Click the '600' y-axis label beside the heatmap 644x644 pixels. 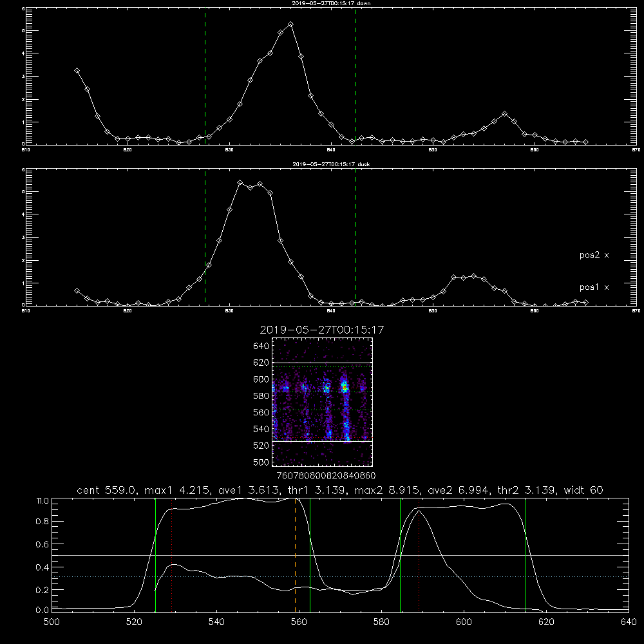pos(261,379)
